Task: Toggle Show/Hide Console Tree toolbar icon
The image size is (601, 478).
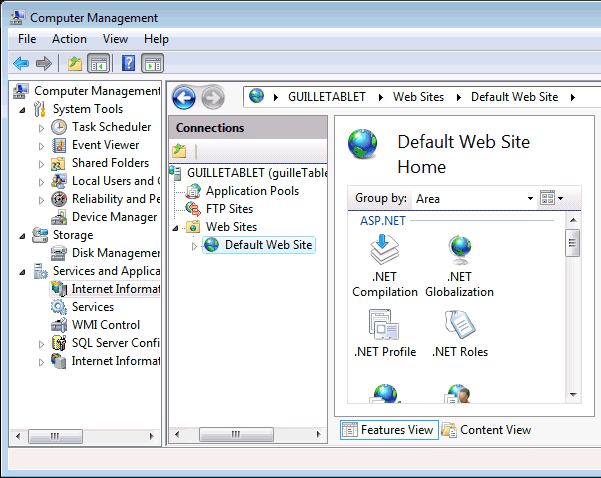Action: (99, 63)
